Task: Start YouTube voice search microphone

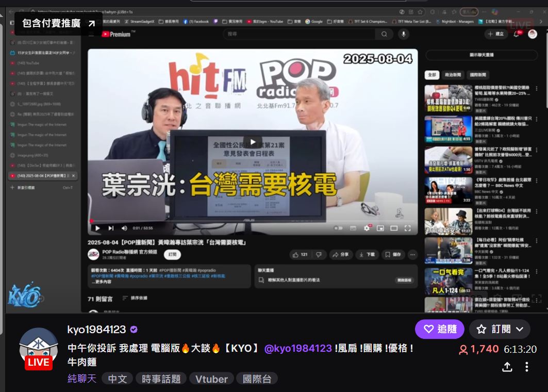Action: (x=403, y=34)
